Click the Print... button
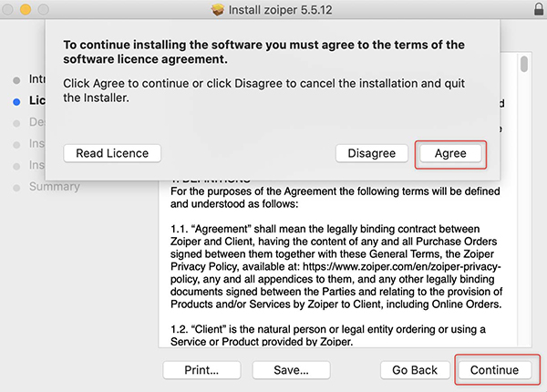This screenshot has height=392, width=547. (201, 370)
